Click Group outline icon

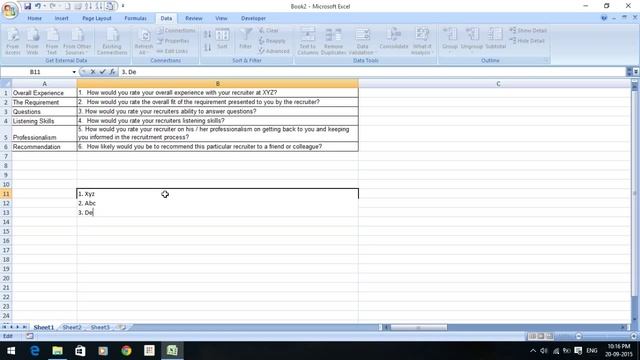(x=450, y=39)
